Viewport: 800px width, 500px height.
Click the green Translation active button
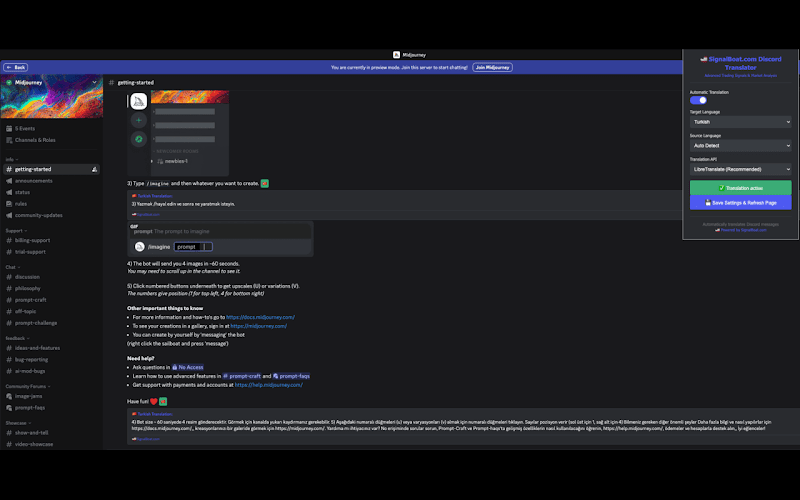pyautogui.click(x=740, y=188)
